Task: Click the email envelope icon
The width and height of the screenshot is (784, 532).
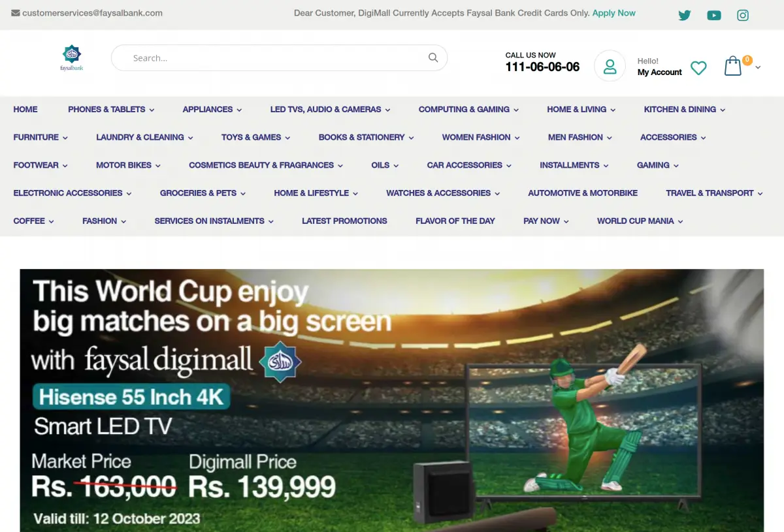Action: coord(16,12)
